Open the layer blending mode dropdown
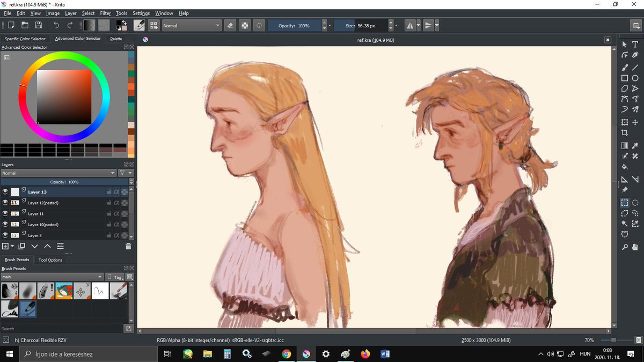Image resolution: width=644 pixels, height=362 pixels. (58, 173)
